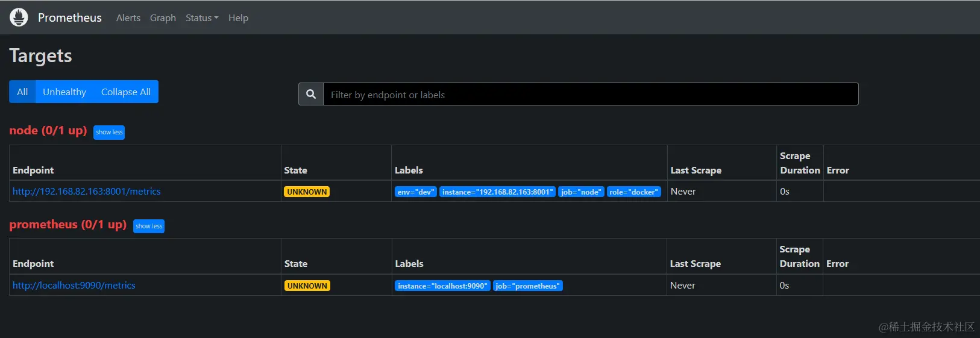The height and width of the screenshot is (338, 980).
Task: Collapse node targets with show less
Action: pyautogui.click(x=109, y=132)
